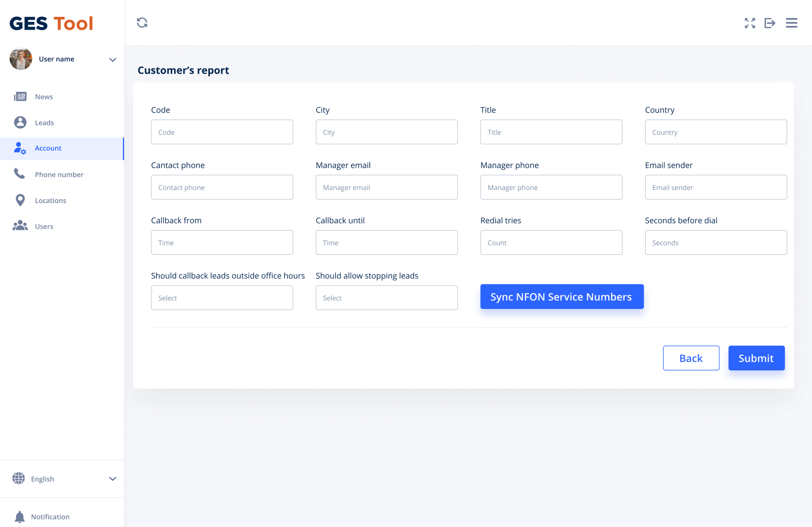The image size is (812, 527).
Task: Open the callback leads outside office hours select
Action: [222, 297]
